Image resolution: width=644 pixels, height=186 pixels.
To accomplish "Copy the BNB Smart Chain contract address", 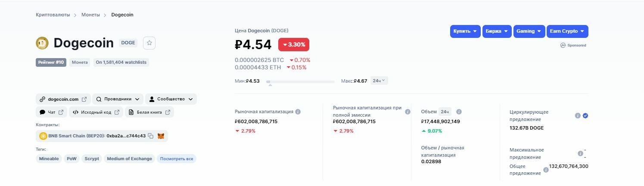I will click(x=151, y=136).
